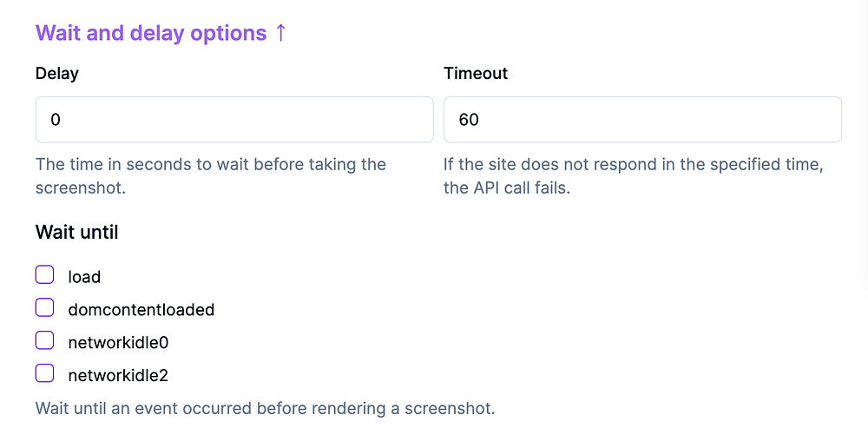Click the Delay field label
868x448 pixels.
[x=57, y=74]
